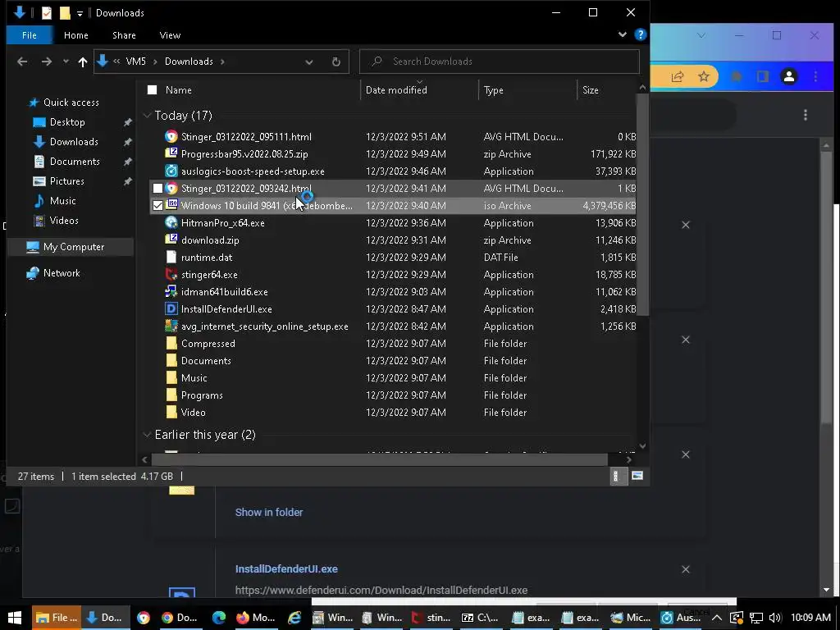Image resolution: width=840 pixels, height=630 pixels.
Task: Open the Windows Start button
Action: coord(15,618)
